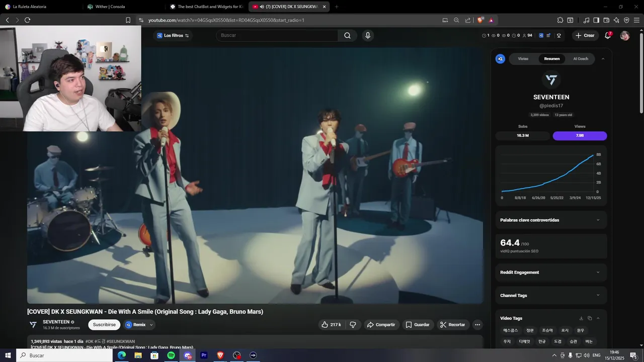This screenshot has height=362, width=644.
Task: Reload the YouTube page
Action: pos(27,20)
